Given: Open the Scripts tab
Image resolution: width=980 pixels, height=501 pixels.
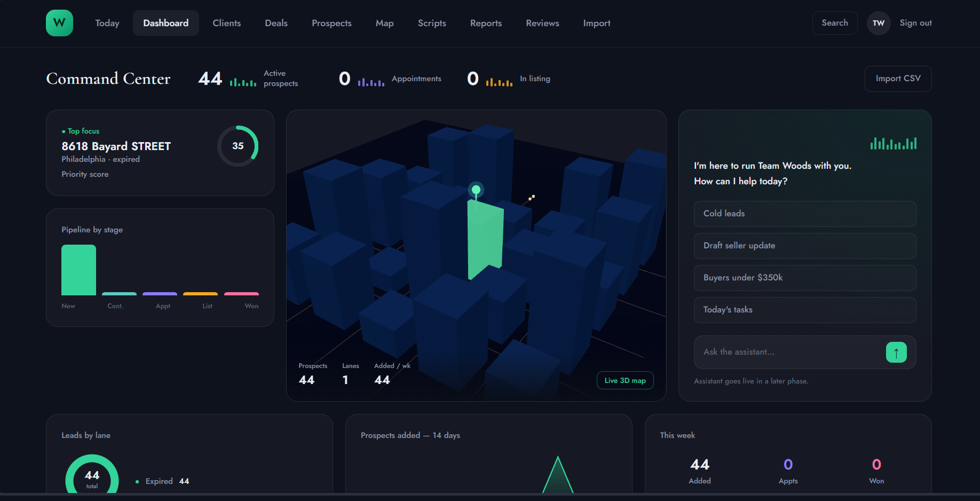Looking at the screenshot, I should pos(432,23).
